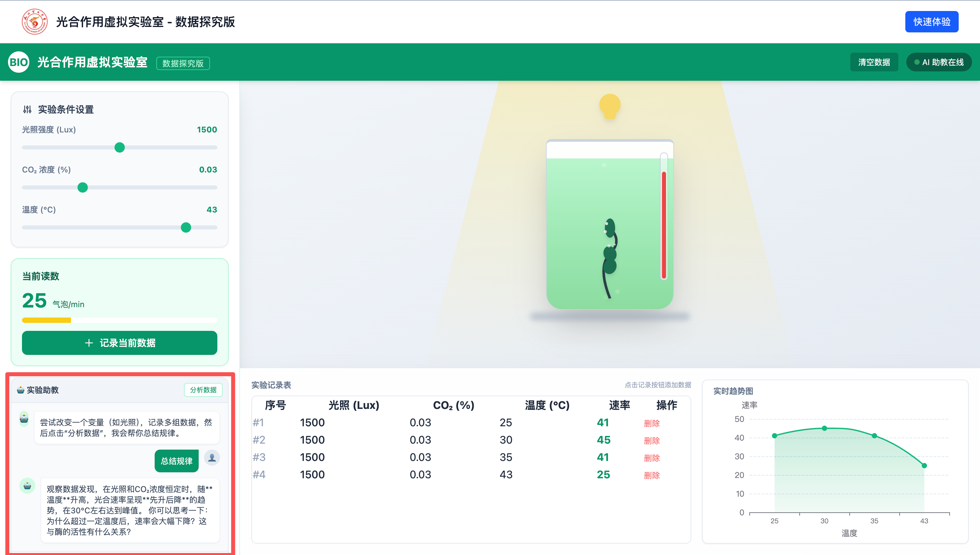Click the AI 助教在线 status indicator
Viewport: 980px width, 555px height.
point(939,62)
